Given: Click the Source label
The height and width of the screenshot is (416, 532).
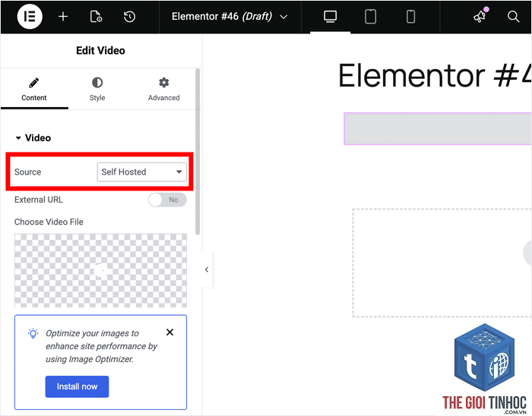Looking at the screenshot, I should click(28, 172).
